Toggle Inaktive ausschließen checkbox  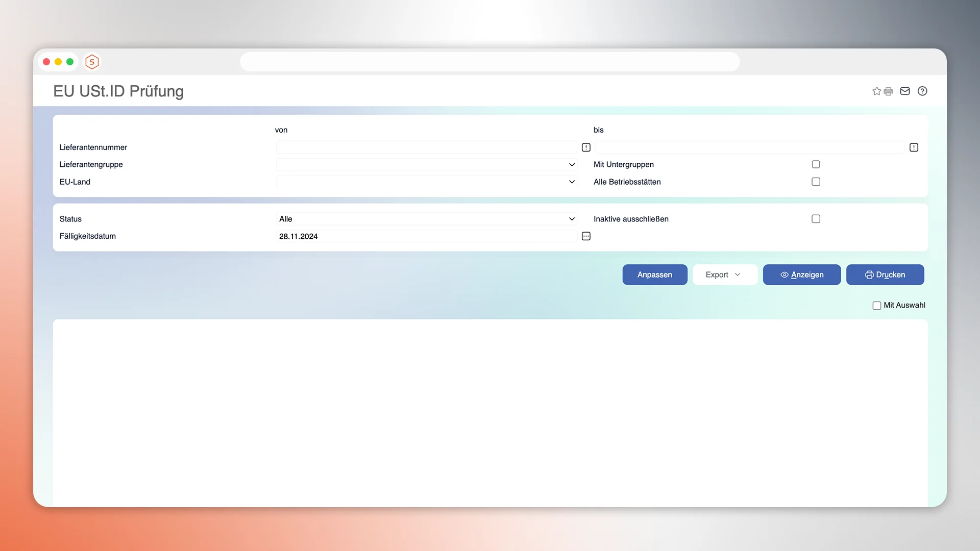(816, 219)
